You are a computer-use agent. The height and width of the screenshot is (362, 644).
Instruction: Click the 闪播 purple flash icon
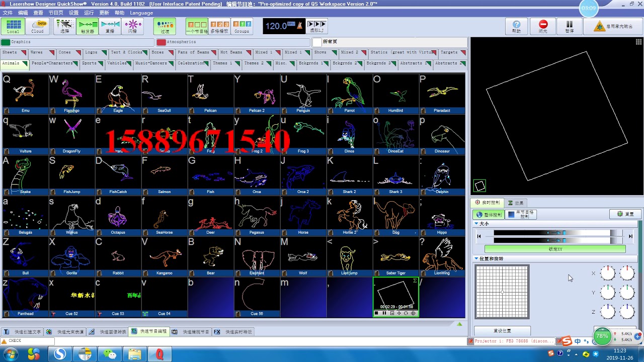point(132,26)
